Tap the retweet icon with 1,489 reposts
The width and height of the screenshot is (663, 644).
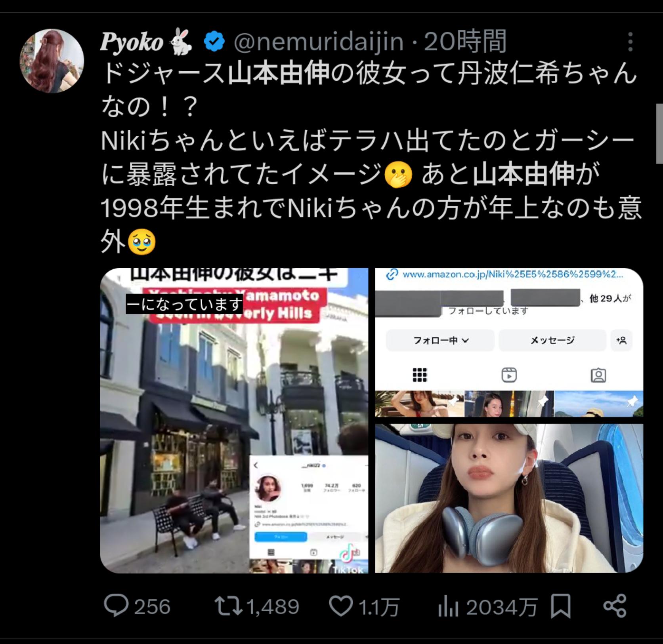pyautogui.click(x=229, y=606)
